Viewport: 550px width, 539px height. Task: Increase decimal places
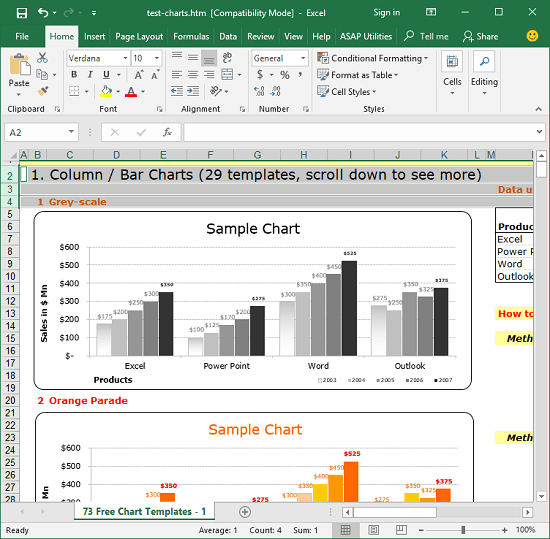(x=259, y=91)
